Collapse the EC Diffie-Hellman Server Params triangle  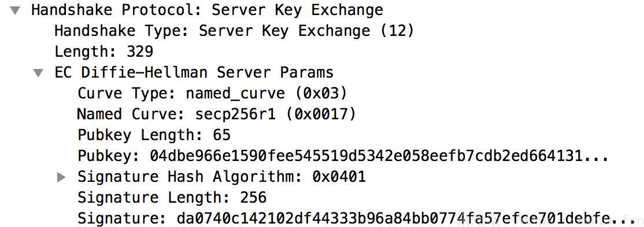click(x=38, y=73)
